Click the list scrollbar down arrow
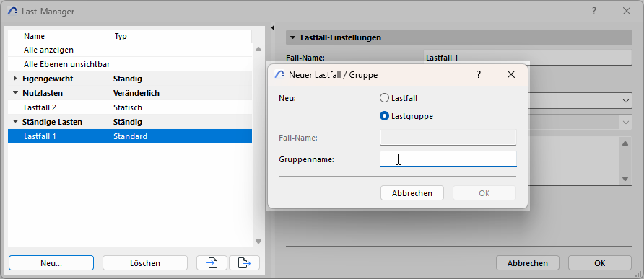This screenshot has width=644, height=279. pos(258,242)
